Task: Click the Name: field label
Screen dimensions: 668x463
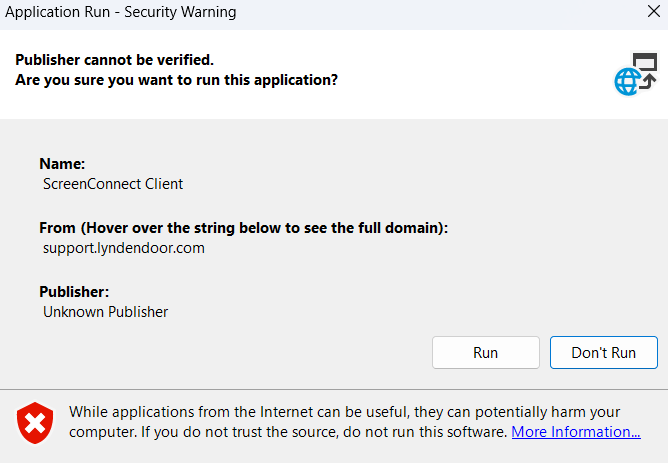Action: pyautogui.click(x=62, y=164)
